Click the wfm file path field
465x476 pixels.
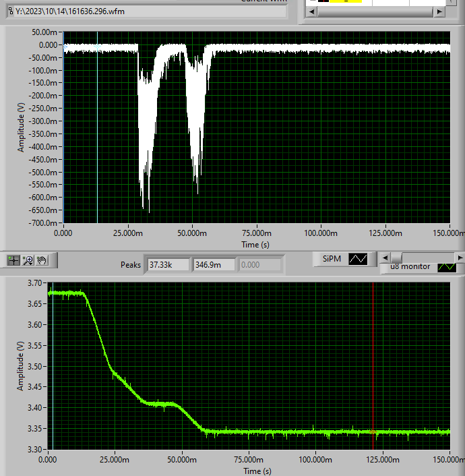[147, 11]
